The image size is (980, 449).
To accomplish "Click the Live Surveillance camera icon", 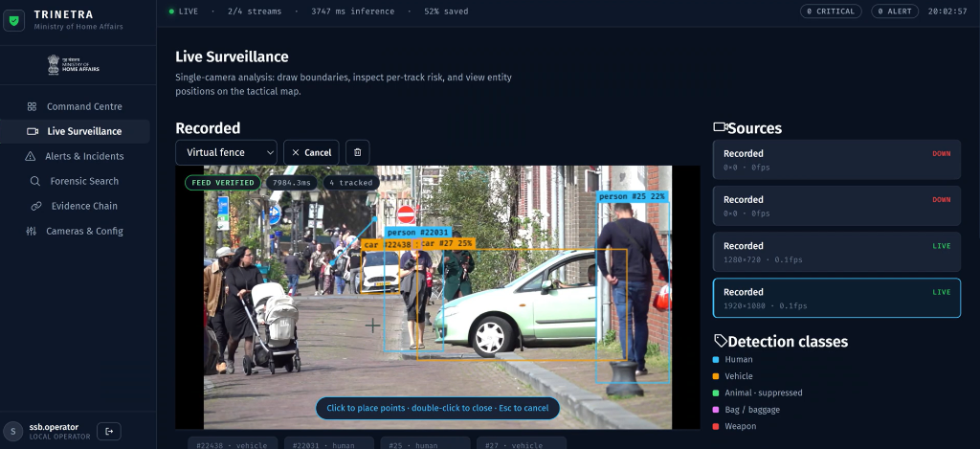I will 33,131.
